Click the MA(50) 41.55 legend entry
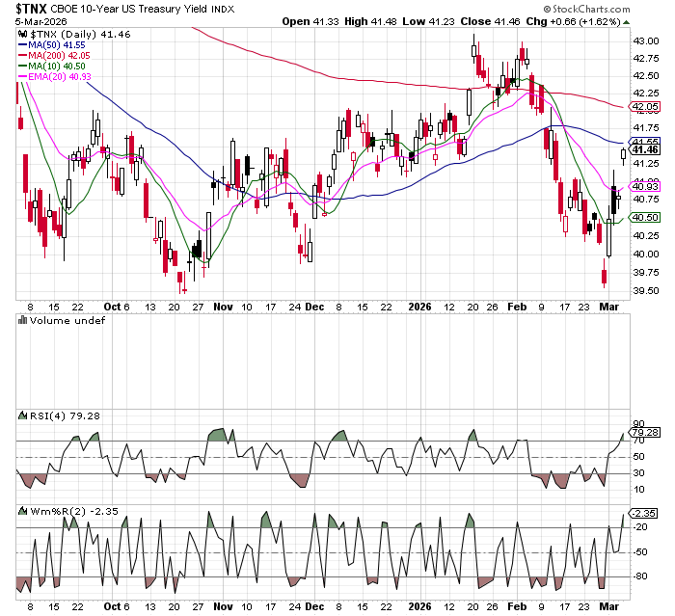 click(57, 44)
